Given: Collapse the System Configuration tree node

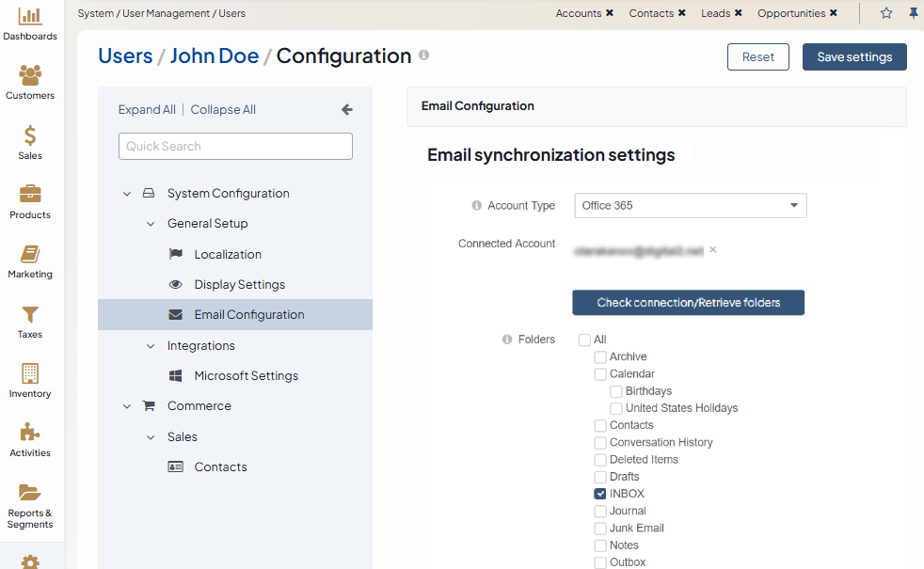Looking at the screenshot, I should 127,194.
